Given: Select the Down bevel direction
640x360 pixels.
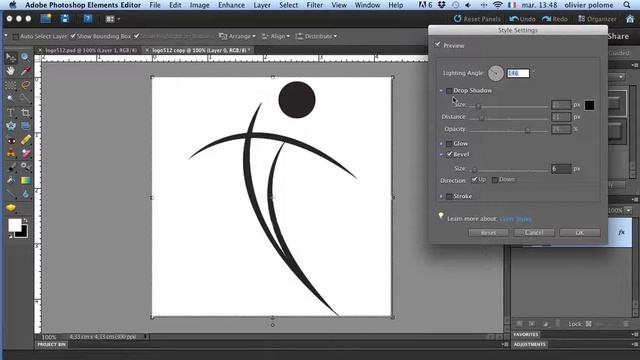Looking at the screenshot, I should pos(495,180).
